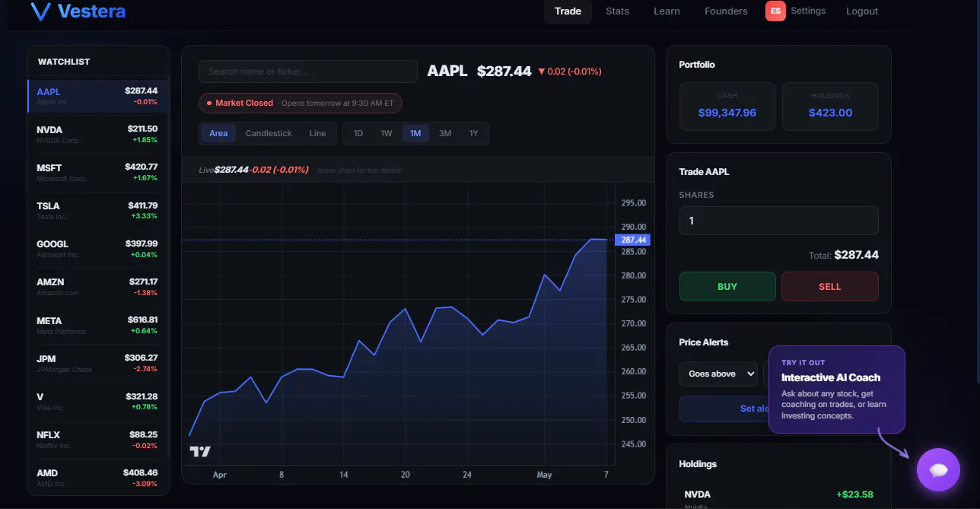Open the Stats tab
980x509 pixels.
(617, 11)
